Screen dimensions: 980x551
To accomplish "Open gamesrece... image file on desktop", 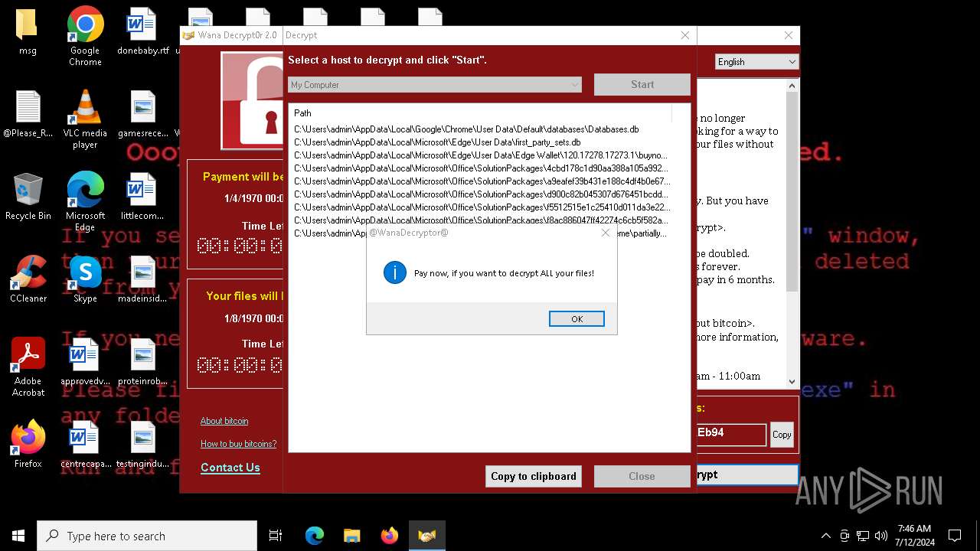I will (x=142, y=115).
